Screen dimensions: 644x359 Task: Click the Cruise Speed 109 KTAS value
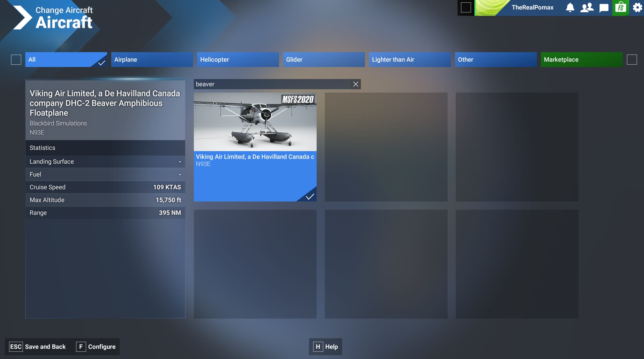click(167, 187)
